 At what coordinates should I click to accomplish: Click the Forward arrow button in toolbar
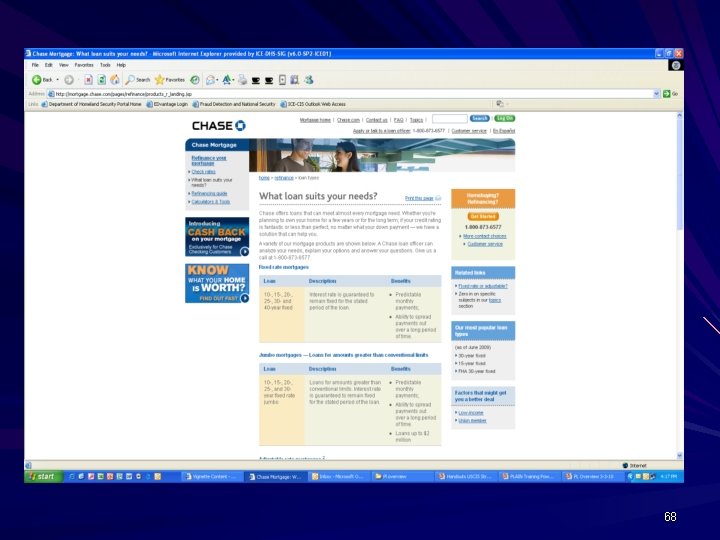pos(69,80)
